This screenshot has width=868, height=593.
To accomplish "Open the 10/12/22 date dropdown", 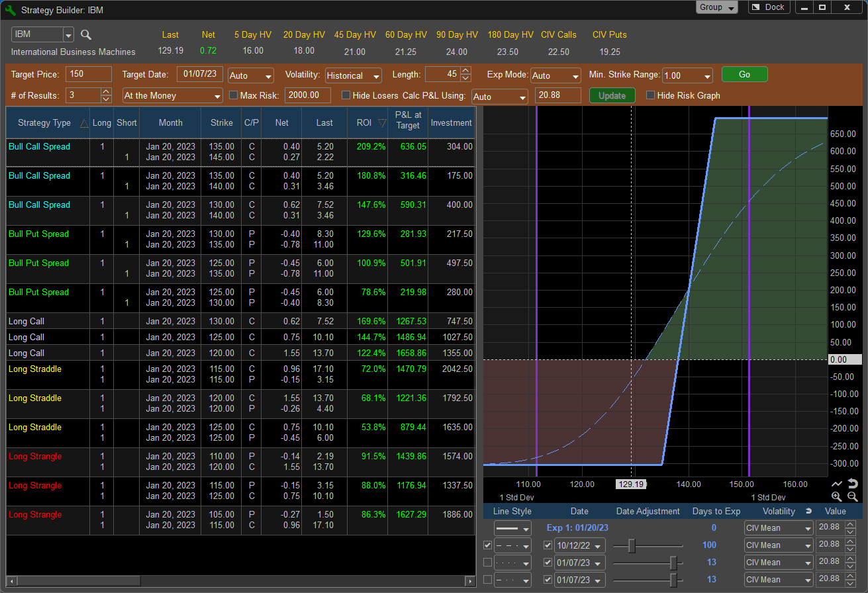I will point(579,545).
